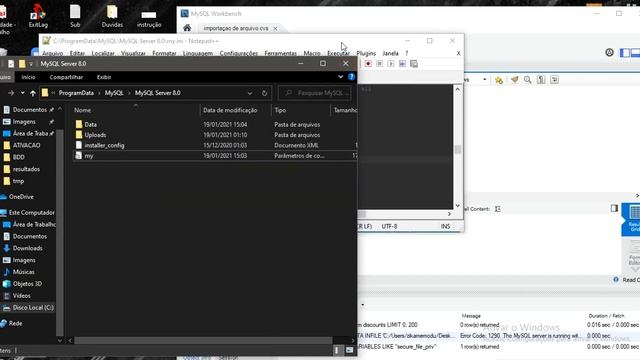Open Exibir tab in File Explorer
The height and width of the screenshot is (360, 640).
(x=104, y=77)
